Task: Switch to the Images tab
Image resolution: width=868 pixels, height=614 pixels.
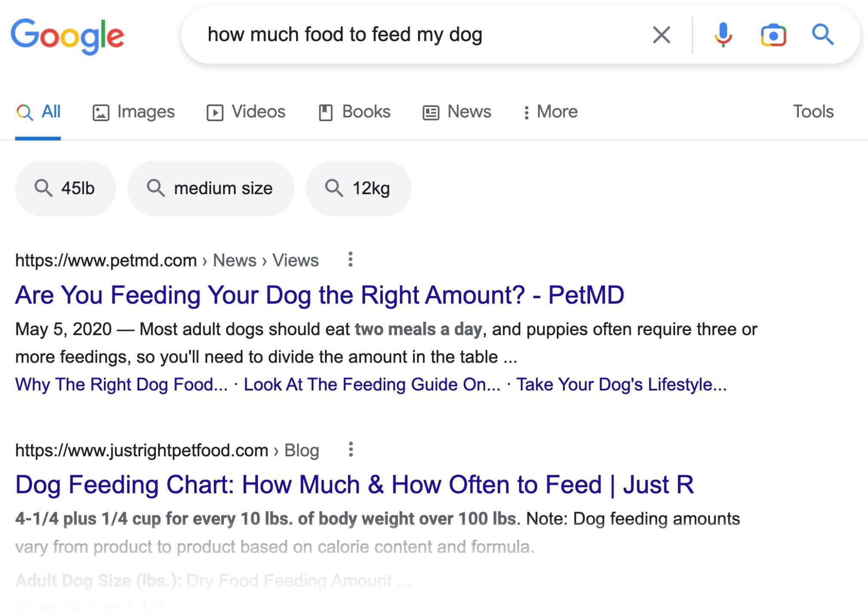Action: point(134,112)
